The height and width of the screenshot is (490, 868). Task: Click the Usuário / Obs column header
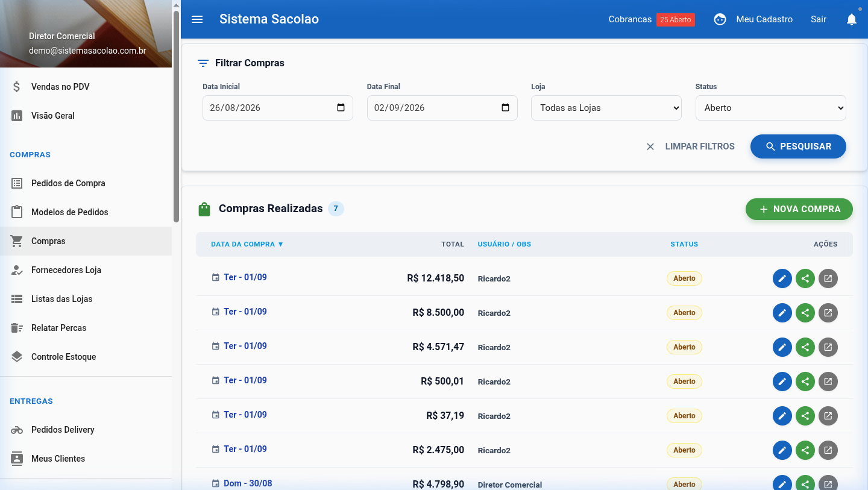tap(505, 244)
